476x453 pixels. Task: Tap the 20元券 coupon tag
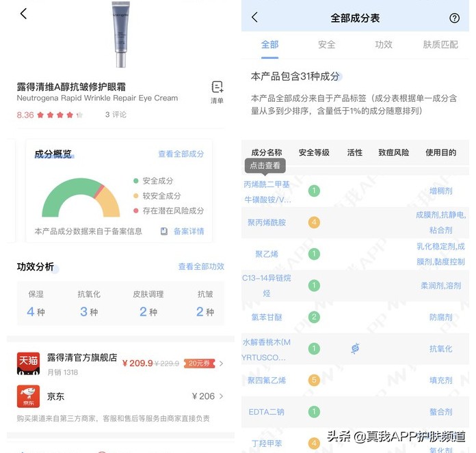coord(199,363)
